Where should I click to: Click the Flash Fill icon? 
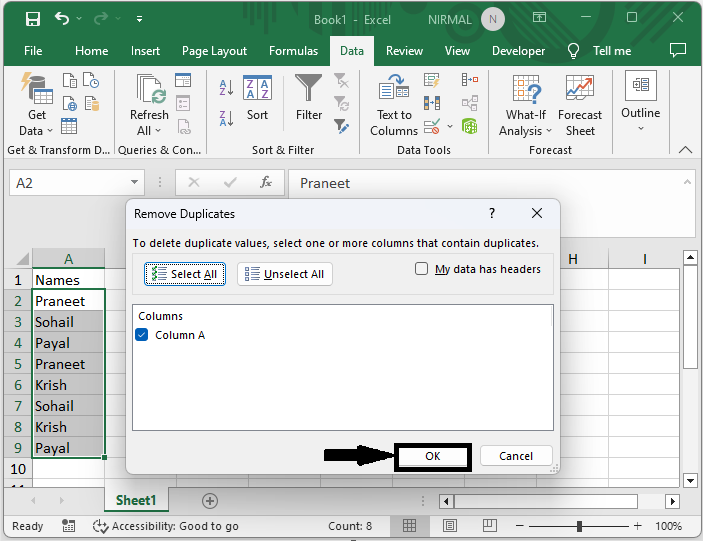(x=432, y=80)
